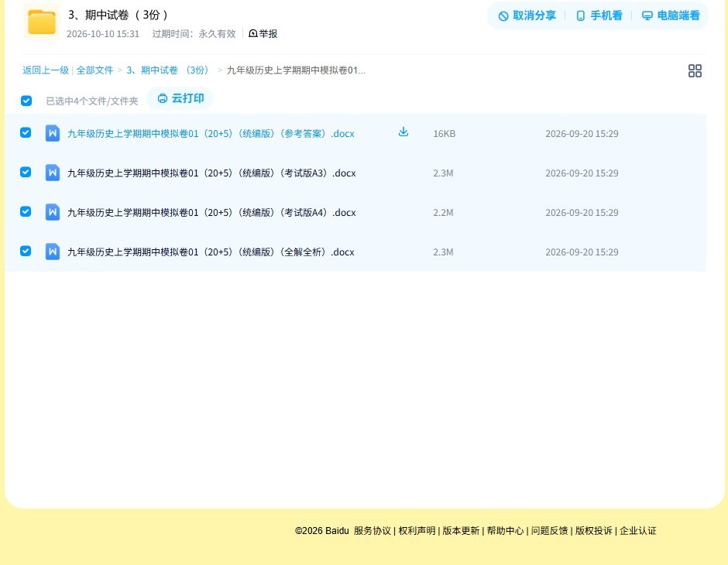Open 版权投诉 footer link
The height and width of the screenshot is (565, 728).
tap(593, 531)
